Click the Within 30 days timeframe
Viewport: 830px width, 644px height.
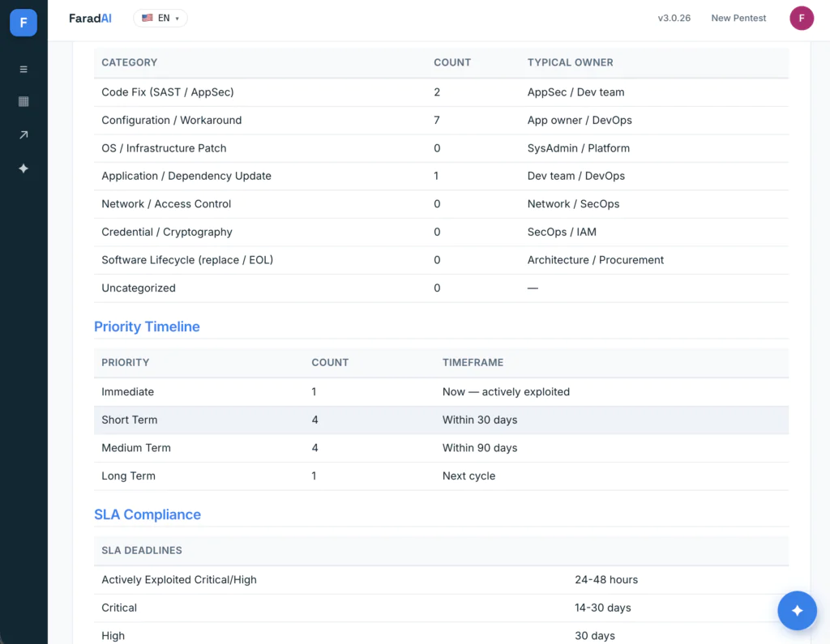point(480,420)
